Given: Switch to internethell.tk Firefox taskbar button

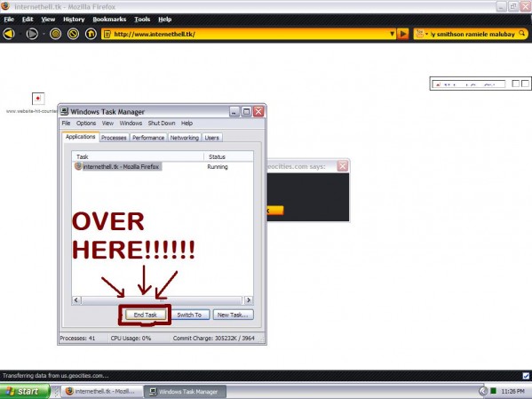Looking at the screenshot, I should click(101, 392).
